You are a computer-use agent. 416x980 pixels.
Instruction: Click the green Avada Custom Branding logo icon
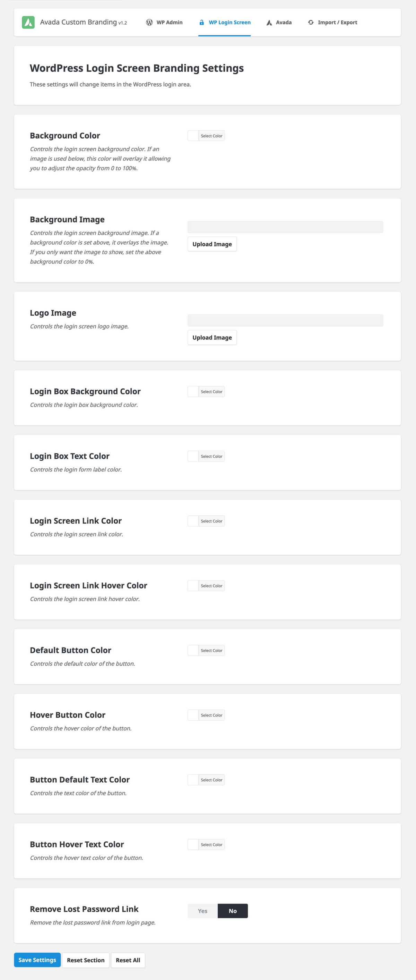tap(28, 22)
